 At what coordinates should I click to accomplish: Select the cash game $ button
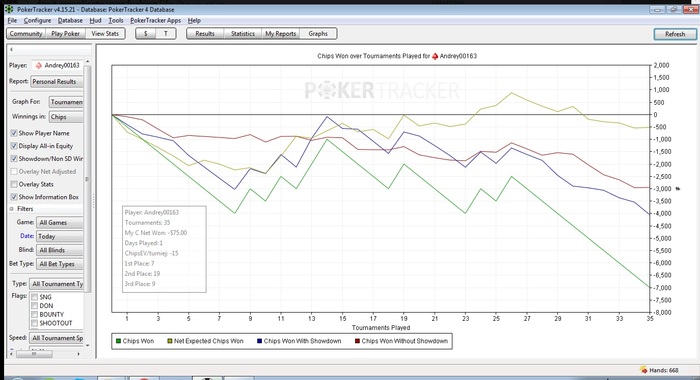tap(146, 33)
